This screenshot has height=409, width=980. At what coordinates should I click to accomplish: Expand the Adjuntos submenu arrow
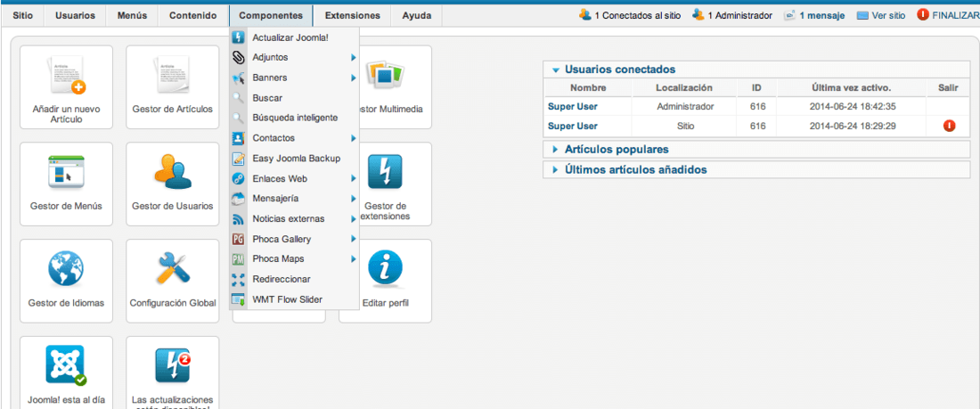[353, 58]
